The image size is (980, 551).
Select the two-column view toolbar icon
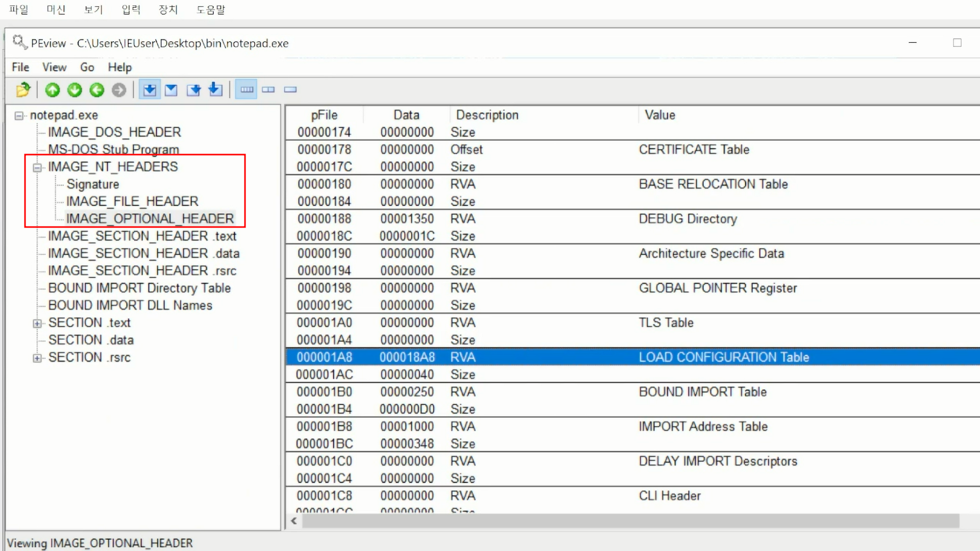[x=268, y=90]
